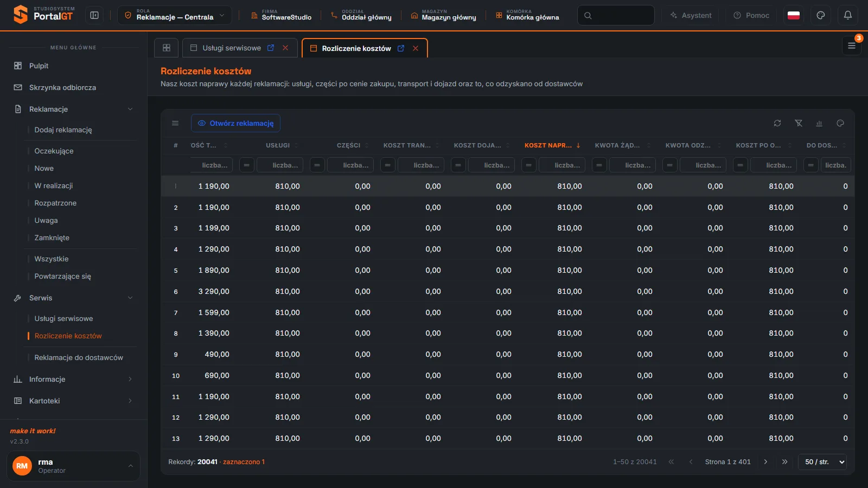The width and height of the screenshot is (868, 488).
Task: Toggle the sidebar collapse icon
Action: coord(94,15)
